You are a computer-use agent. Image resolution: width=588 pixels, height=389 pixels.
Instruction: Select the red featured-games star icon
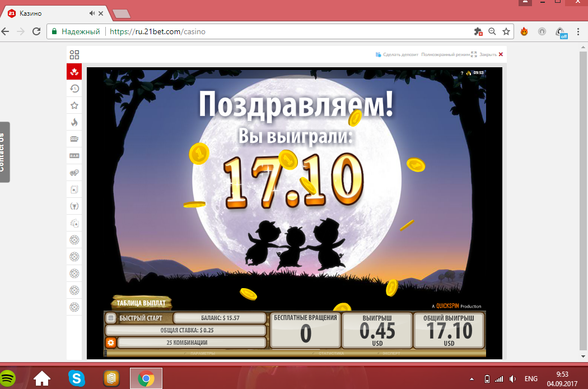pos(74,71)
